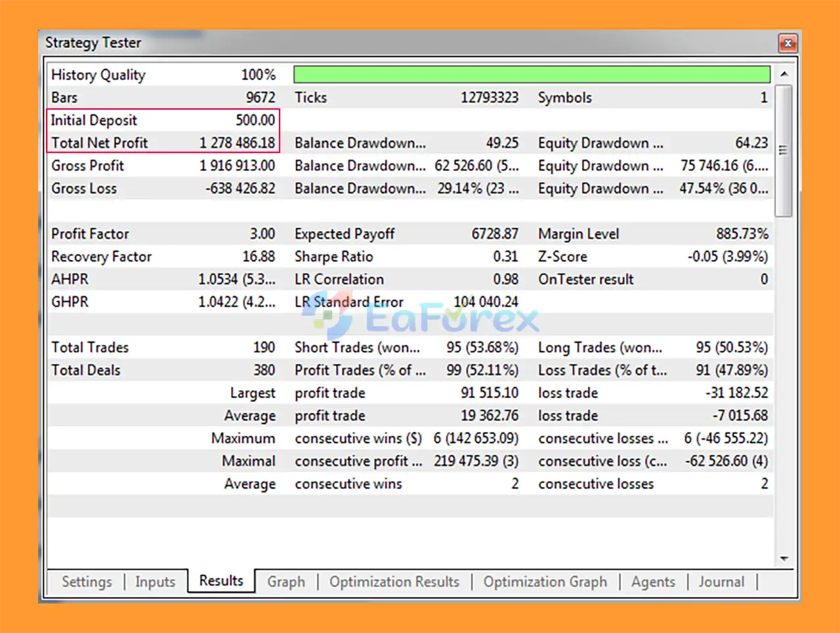Viewport: 840px width, 633px height.
Task: View the Journal tab
Action: click(x=721, y=582)
